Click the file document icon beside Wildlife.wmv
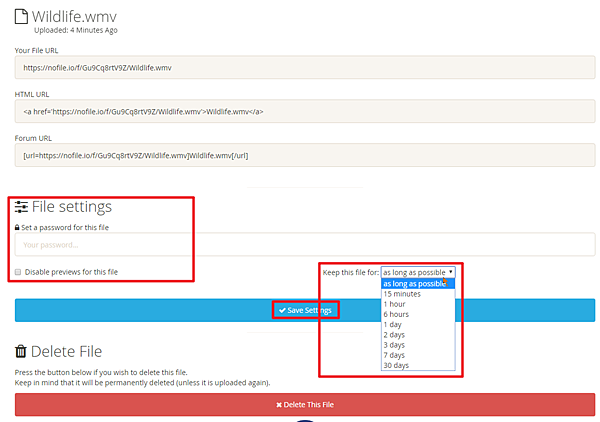600x422 pixels. coord(21,16)
